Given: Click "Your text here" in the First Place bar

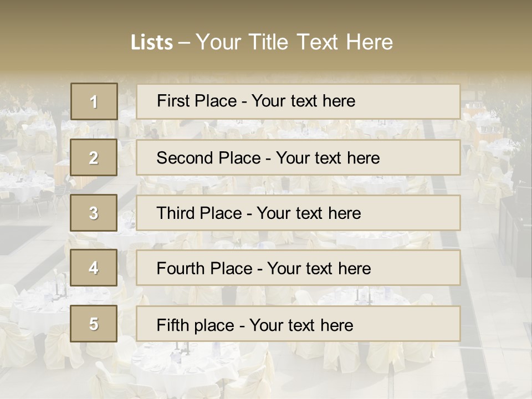Looking at the screenshot, I should click(x=303, y=101).
